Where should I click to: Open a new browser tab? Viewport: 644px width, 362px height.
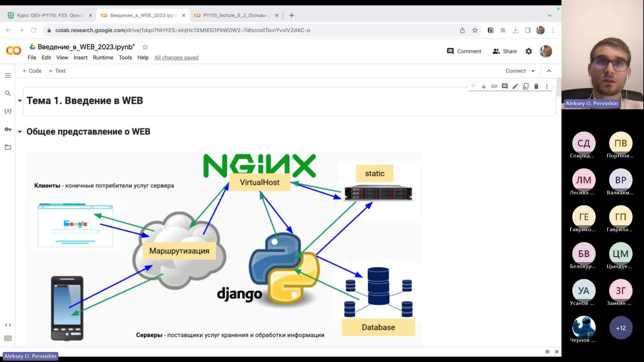[291, 15]
